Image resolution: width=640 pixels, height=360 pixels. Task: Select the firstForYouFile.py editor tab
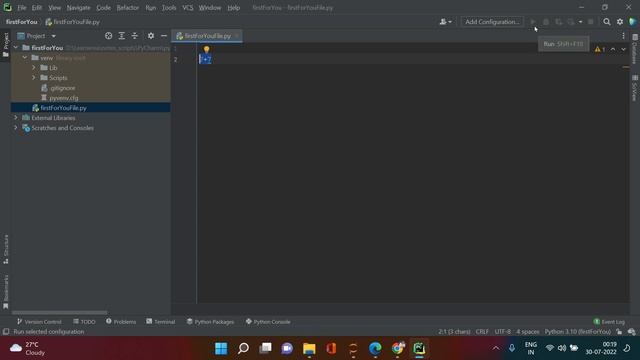point(207,36)
